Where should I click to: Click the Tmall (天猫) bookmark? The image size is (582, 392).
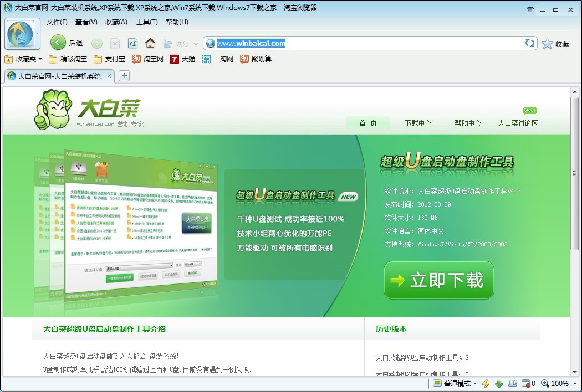point(183,59)
